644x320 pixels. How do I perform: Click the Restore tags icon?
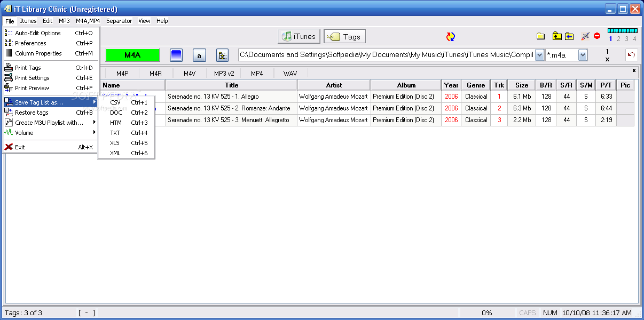tap(9, 113)
